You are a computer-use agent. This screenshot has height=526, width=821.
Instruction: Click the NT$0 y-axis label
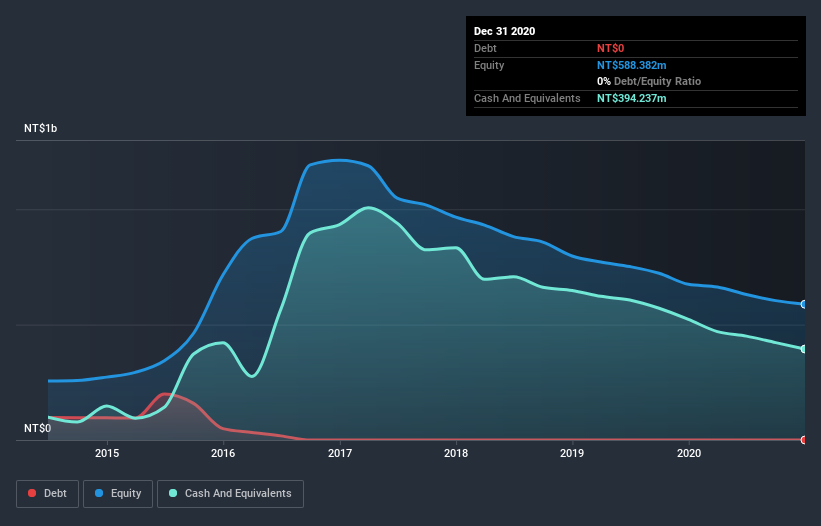(38, 428)
